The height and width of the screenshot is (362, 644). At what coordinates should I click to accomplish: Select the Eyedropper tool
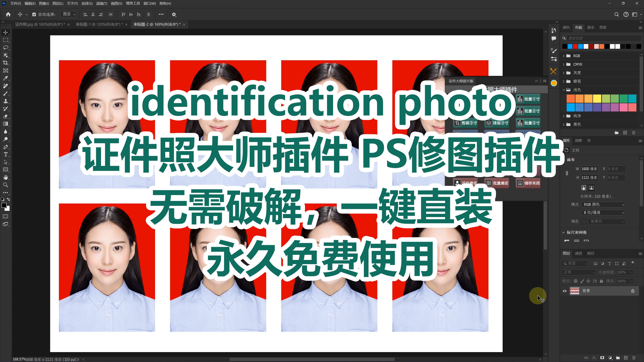[6, 78]
